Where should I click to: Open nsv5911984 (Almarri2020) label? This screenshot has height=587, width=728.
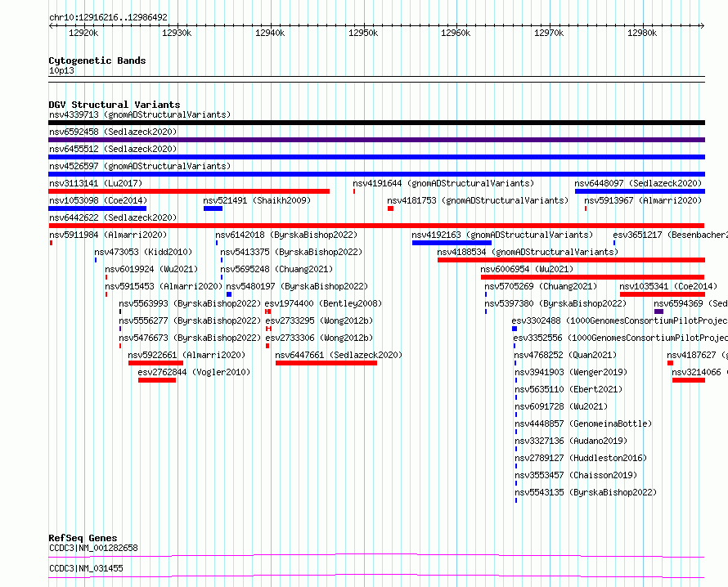pyautogui.click(x=108, y=235)
